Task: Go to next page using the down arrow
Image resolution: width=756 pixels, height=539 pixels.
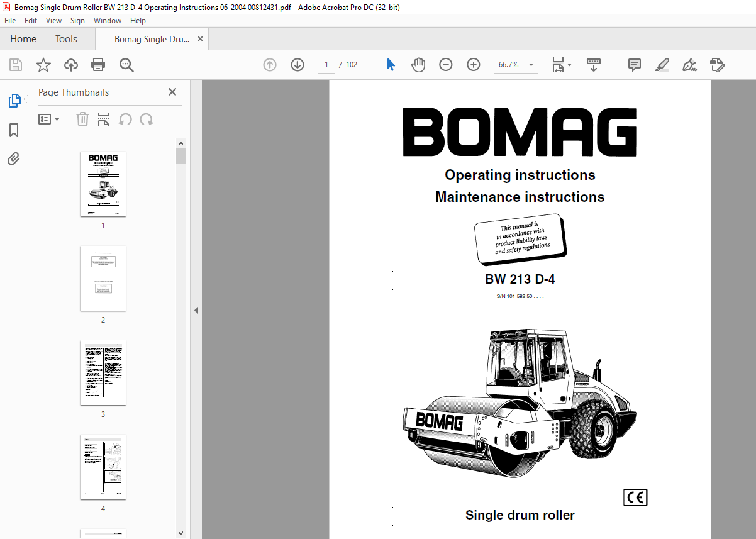Action: [x=297, y=65]
